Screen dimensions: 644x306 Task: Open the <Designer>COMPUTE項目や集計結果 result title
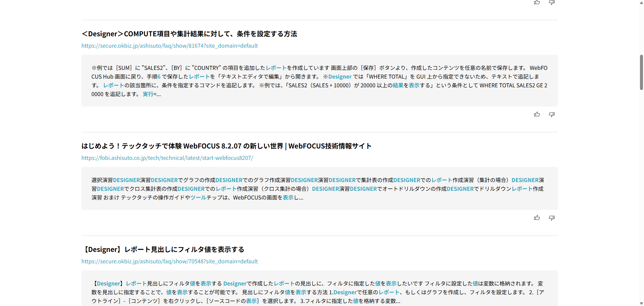click(x=189, y=34)
